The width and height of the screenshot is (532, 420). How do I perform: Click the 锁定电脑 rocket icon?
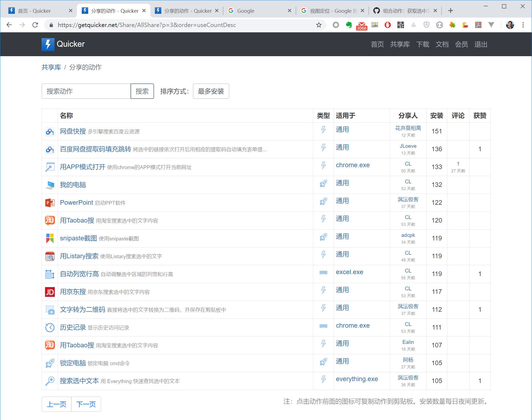(x=50, y=363)
